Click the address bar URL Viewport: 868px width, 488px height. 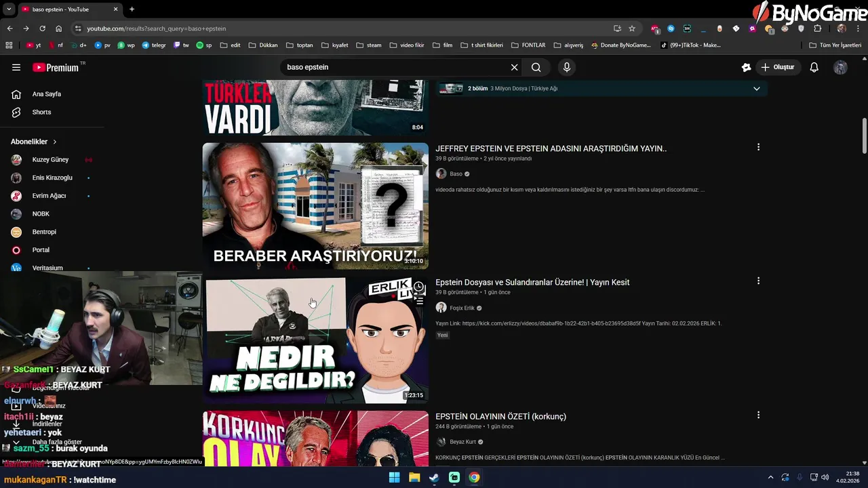click(157, 28)
